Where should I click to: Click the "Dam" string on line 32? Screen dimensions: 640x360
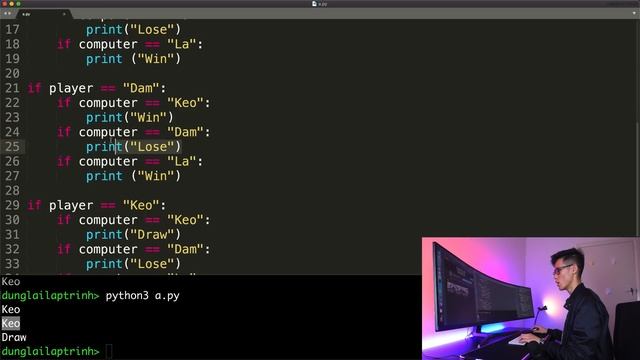tap(185, 249)
